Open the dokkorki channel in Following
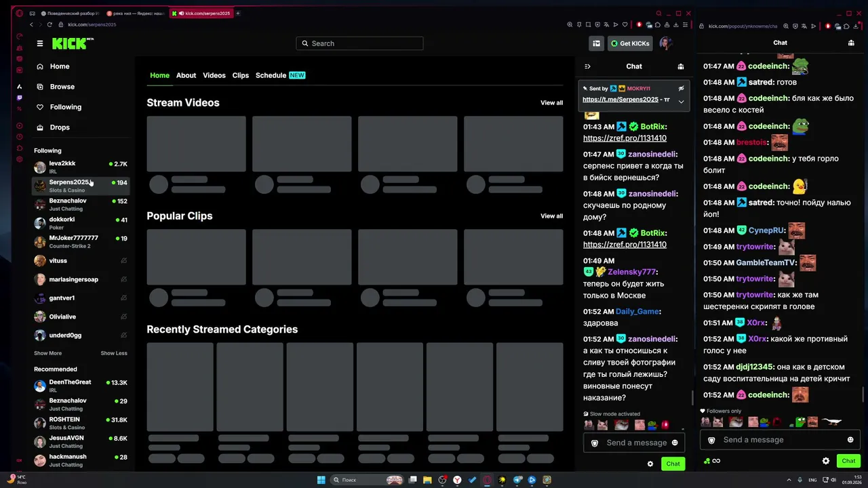This screenshot has width=868, height=488. tap(81, 223)
